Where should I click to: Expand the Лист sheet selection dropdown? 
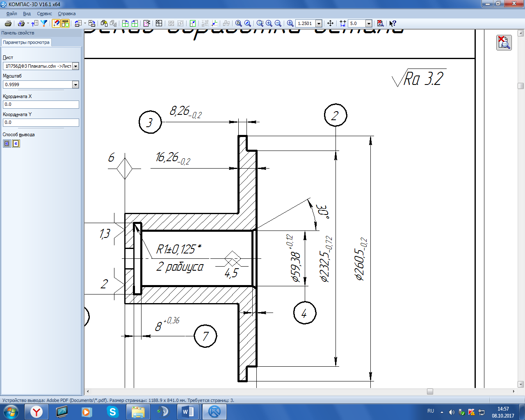(x=75, y=66)
